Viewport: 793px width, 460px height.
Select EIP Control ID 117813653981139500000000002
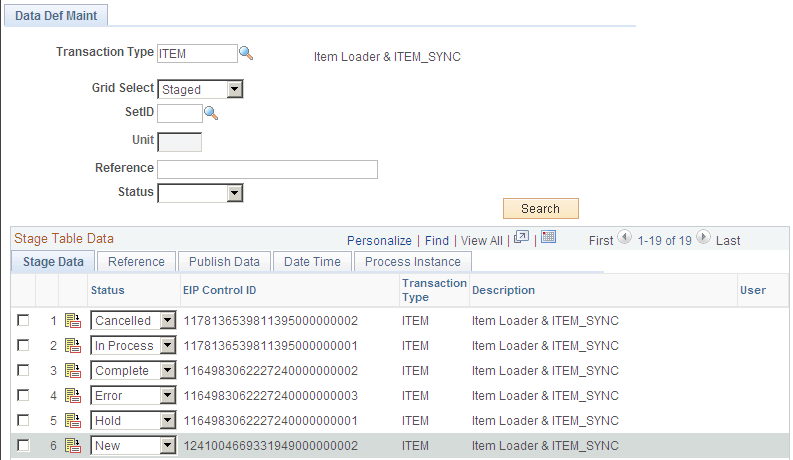271,320
